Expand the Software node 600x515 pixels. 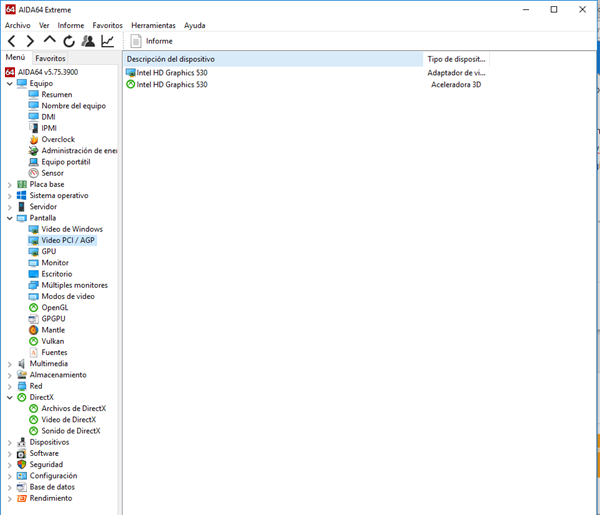click(x=10, y=453)
